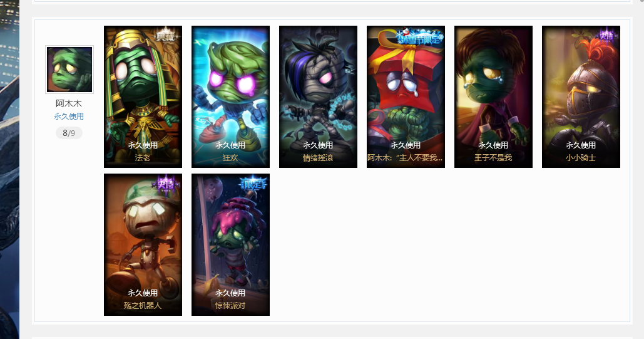Choose the red gift box snow festival skin
Screen dimensions: 644x339
pos(406,96)
